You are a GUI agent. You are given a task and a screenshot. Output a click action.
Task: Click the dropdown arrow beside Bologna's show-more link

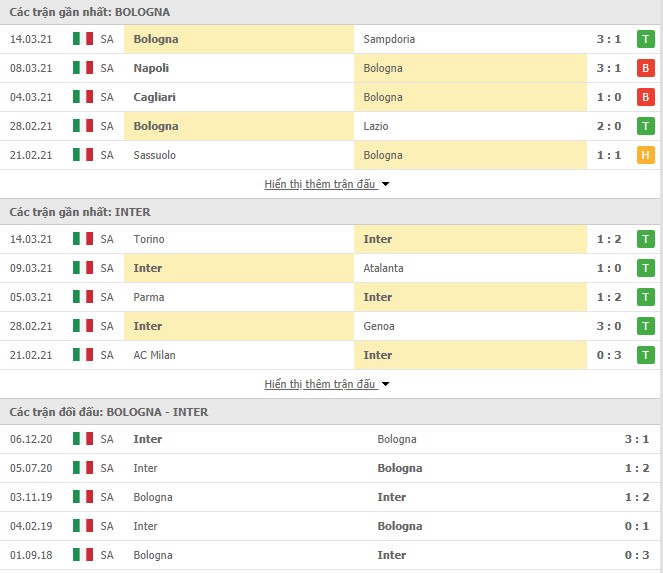click(x=385, y=184)
